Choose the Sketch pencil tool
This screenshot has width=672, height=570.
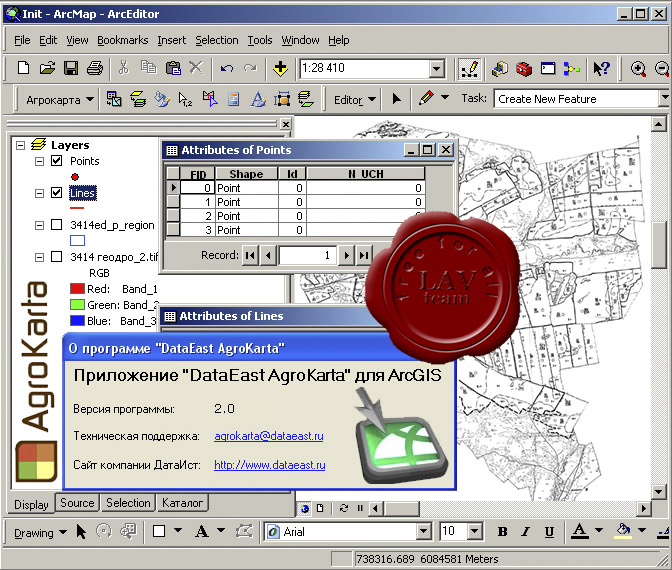[426, 98]
